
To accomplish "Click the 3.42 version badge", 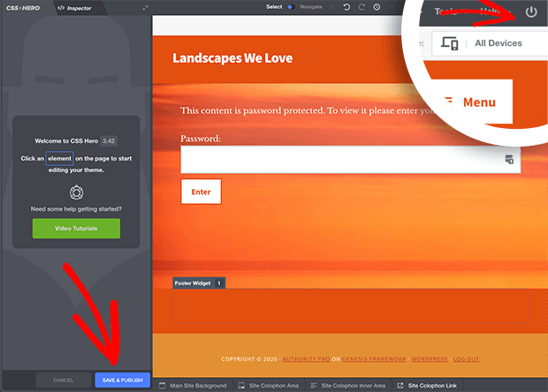I will 109,141.
